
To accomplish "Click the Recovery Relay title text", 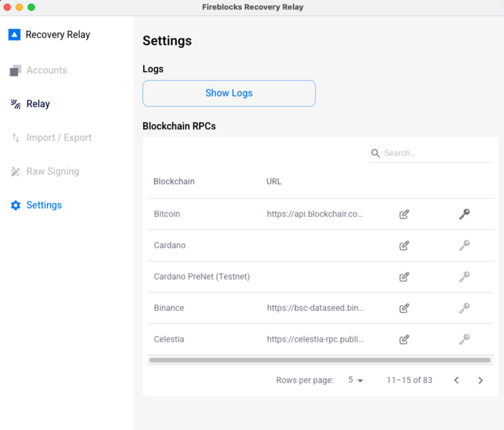I will (58, 35).
